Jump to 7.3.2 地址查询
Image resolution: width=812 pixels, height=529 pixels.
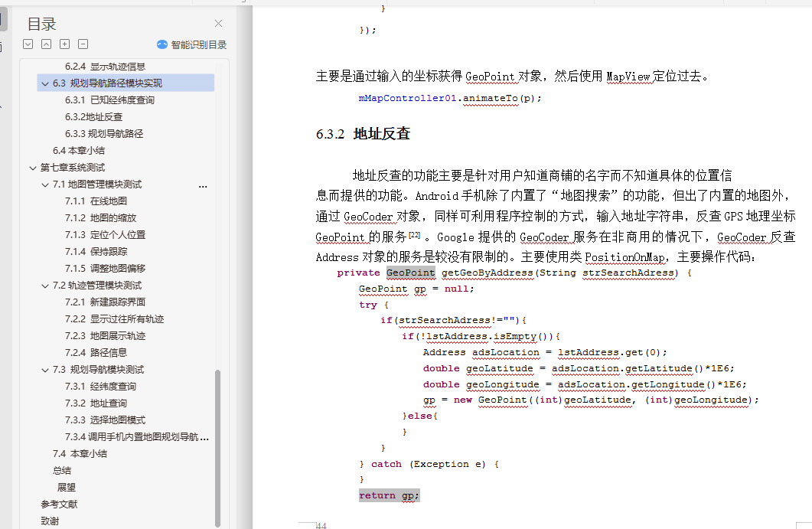[96, 403]
